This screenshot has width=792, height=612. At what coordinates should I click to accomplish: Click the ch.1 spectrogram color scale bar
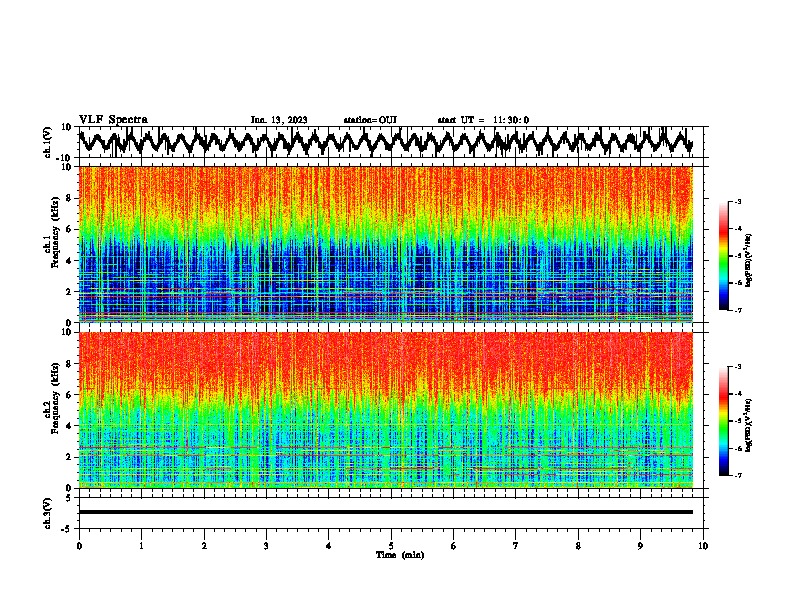click(724, 256)
